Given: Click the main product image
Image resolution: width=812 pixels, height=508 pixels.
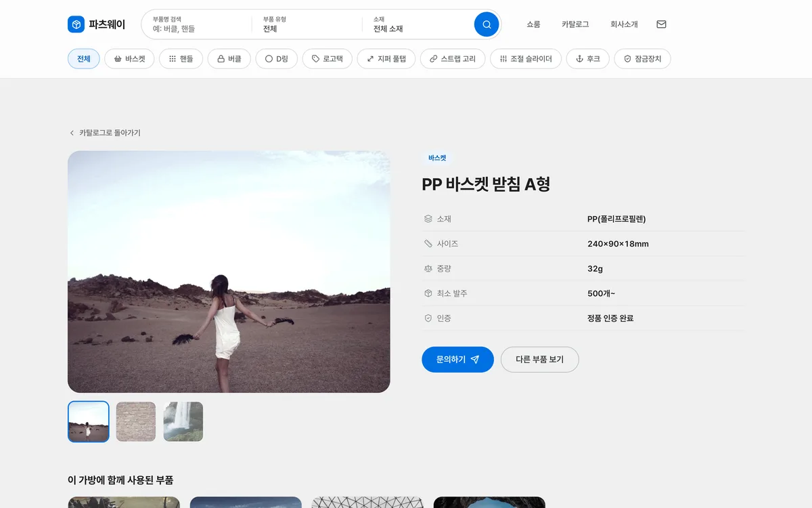Looking at the screenshot, I should [x=229, y=272].
